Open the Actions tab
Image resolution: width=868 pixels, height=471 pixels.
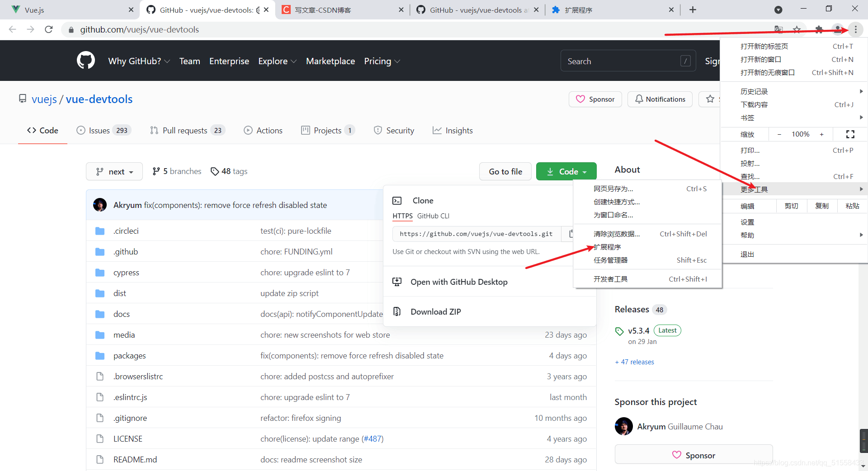263,131
